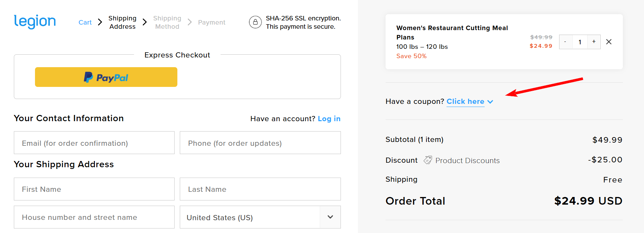Click the Product Discounts tag icon
The width and height of the screenshot is (644, 233).
[x=428, y=160]
